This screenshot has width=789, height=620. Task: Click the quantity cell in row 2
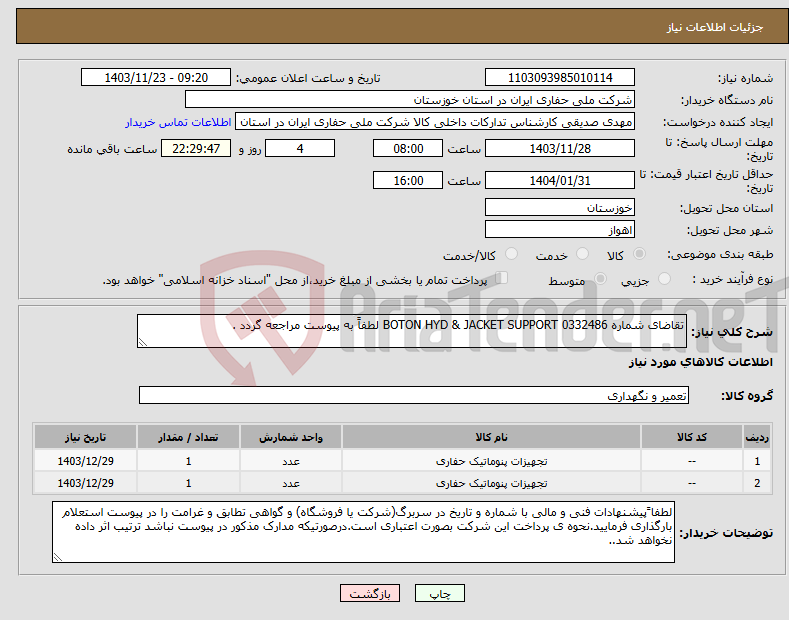pyautogui.click(x=188, y=483)
